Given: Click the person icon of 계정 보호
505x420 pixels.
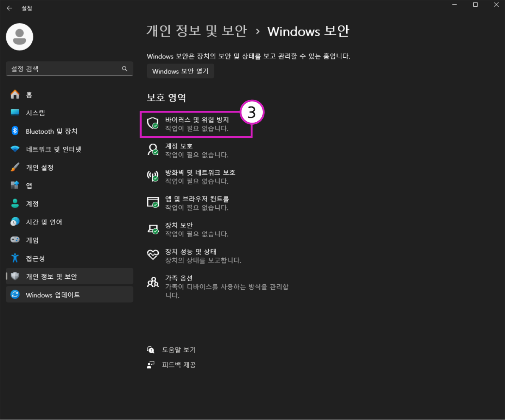Looking at the screenshot, I should click(x=153, y=150).
